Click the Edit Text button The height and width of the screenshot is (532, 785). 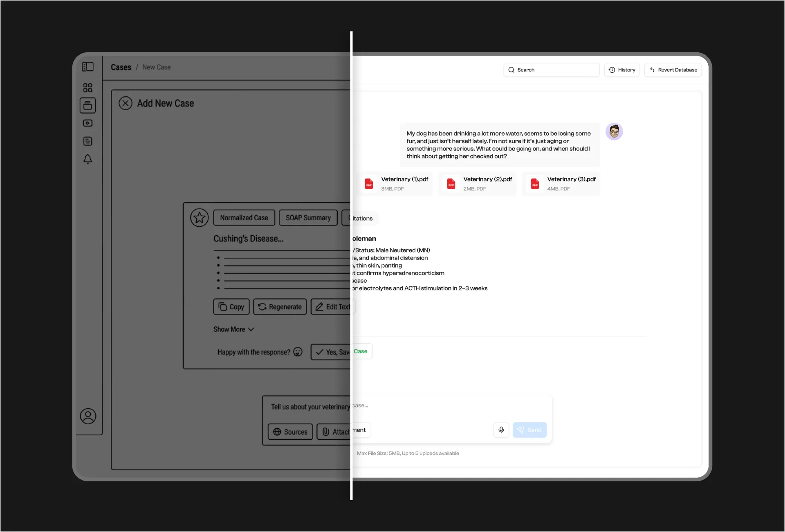(333, 306)
